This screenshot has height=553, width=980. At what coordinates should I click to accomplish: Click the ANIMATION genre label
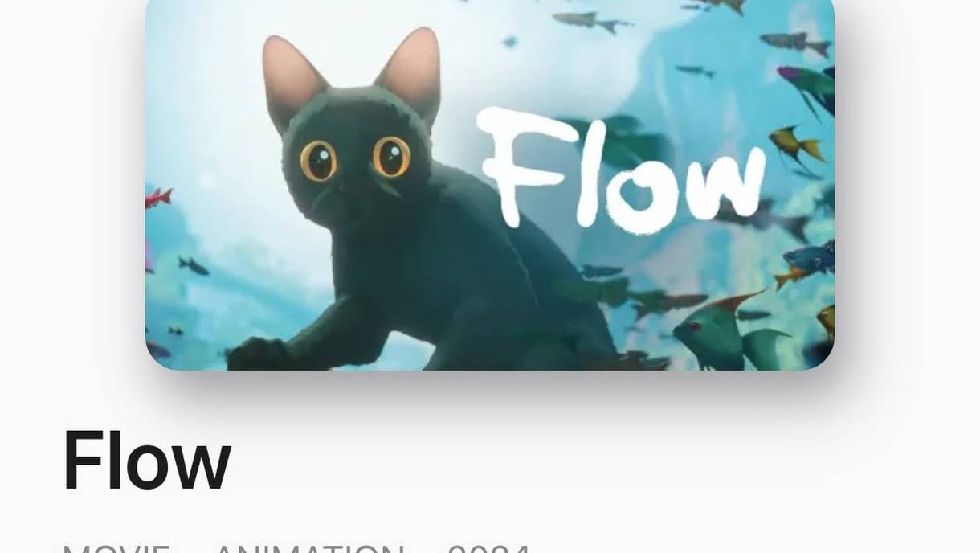coord(309,547)
